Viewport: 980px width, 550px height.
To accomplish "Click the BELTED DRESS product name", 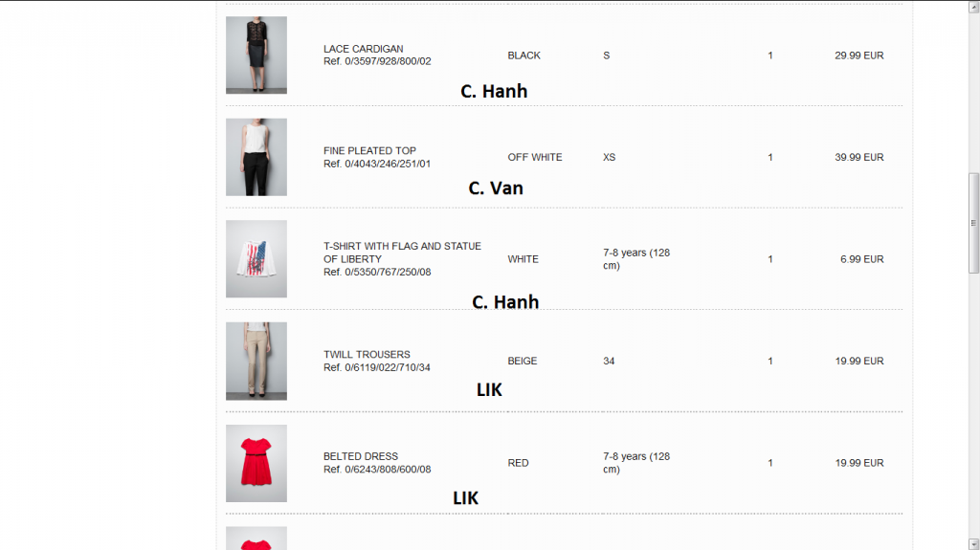I will [x=361, y=456].
